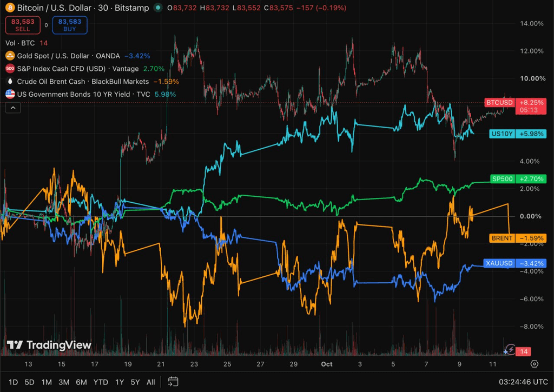The width and height of the screenshot is (554, 392).
Task: Click the Vol · BTC indicator label
Action: (20, 43)
